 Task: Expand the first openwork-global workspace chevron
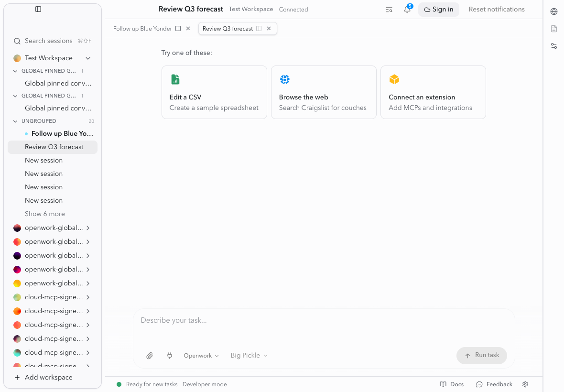click(88, 228)
